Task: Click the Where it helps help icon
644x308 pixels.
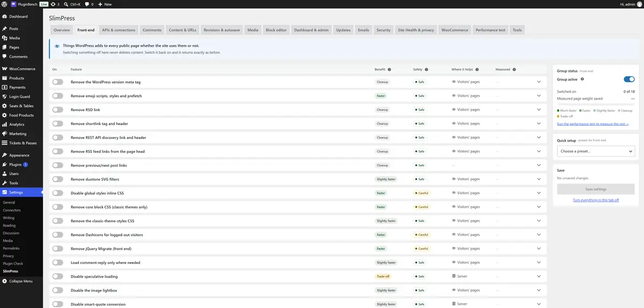Action: pos(477,69)
